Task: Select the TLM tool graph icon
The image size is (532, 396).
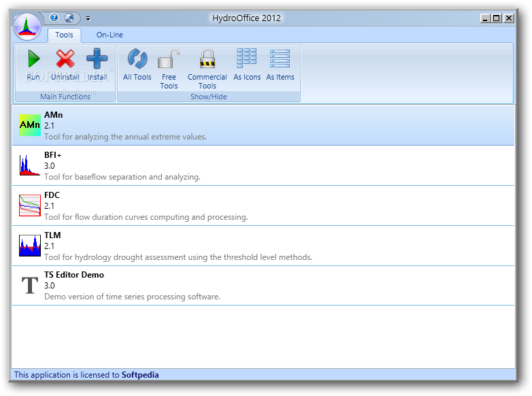Action: coord(30,246)
